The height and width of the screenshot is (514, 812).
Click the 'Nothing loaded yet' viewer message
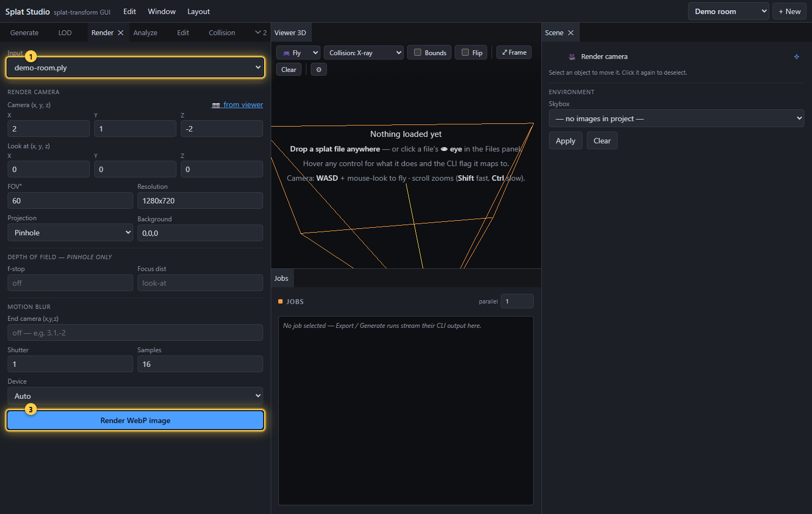pyautogui.click(x=406, y=134)
